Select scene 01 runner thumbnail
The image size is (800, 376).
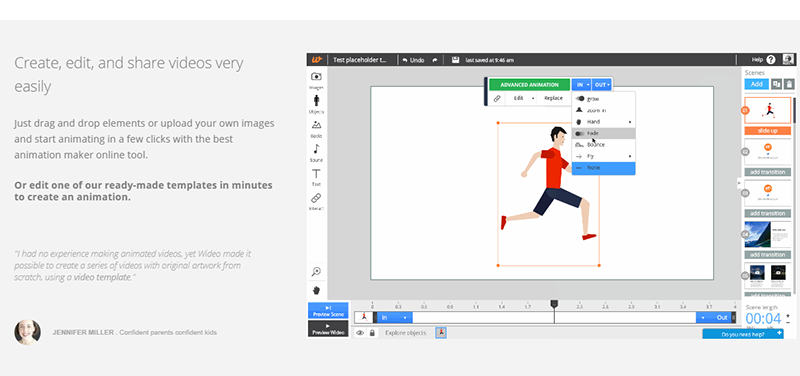(x=767, y=111)
